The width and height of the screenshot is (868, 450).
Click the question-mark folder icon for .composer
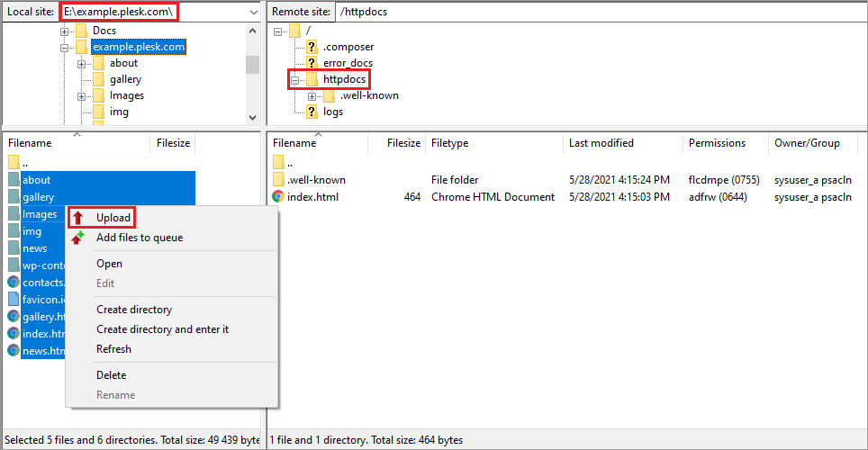coord(312,47)
